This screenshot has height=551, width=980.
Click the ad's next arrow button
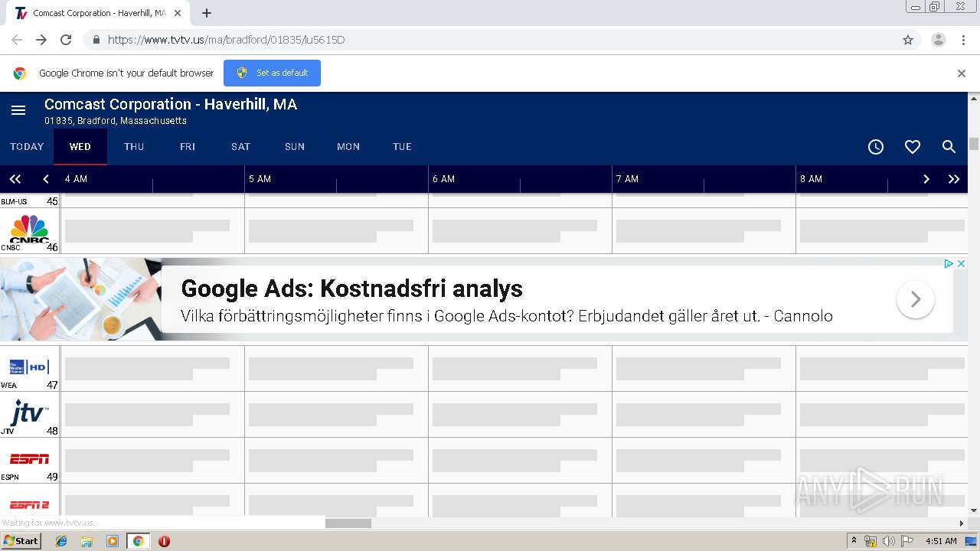pos(916,299)
